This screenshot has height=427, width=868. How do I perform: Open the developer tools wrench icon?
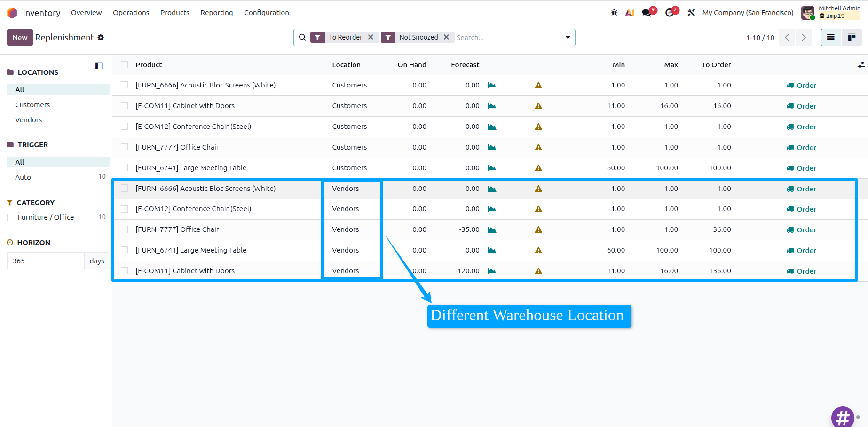coord(691,13)
